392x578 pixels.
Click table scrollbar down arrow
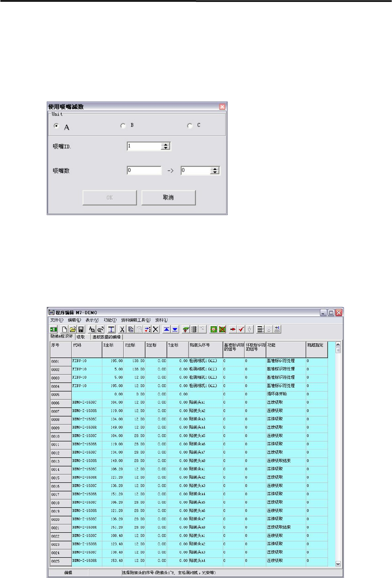point(338,564)
